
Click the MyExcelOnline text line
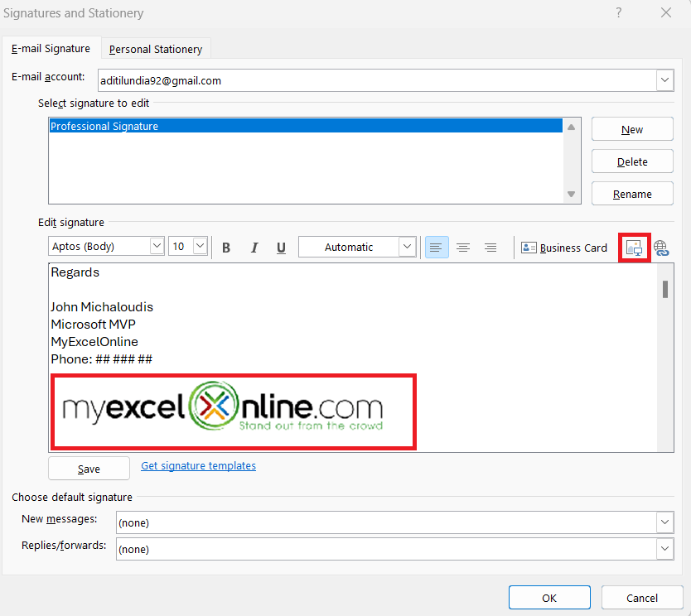[x=94, y=342]
